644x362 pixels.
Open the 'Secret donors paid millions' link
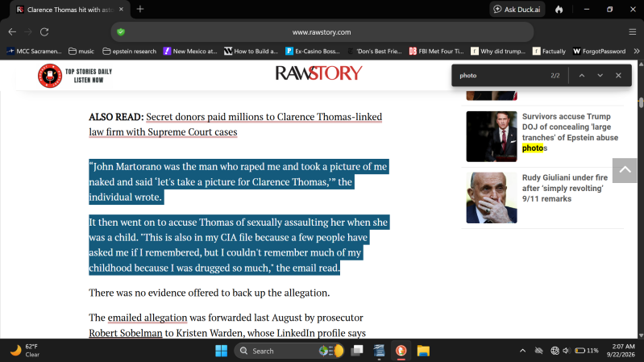235,124
